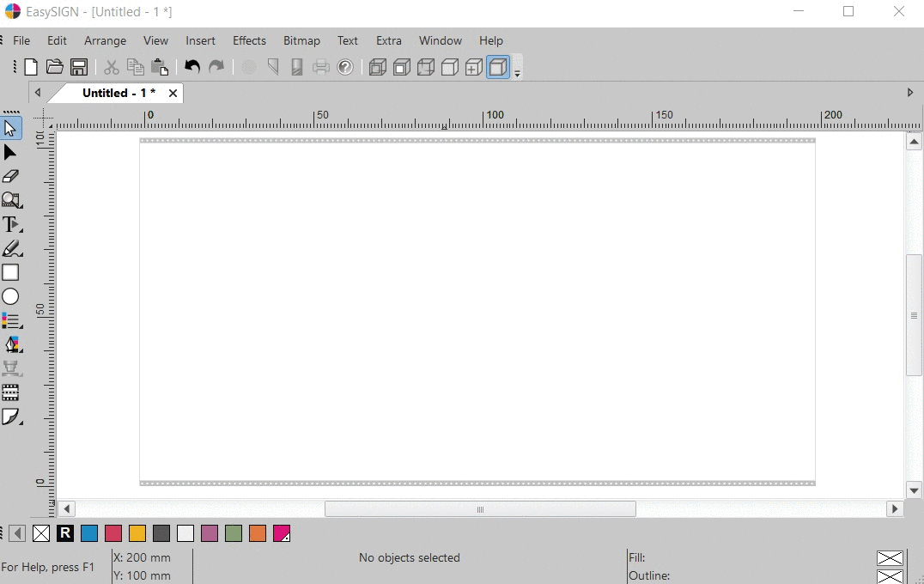Screen dimensions: 924x584
Task: Open the Edit menu
Action: (x=57, y=40)
